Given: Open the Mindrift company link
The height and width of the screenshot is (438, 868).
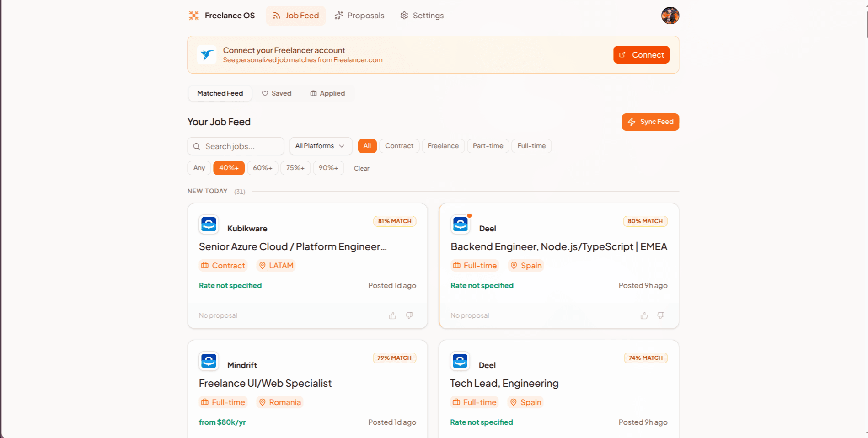Looking at the screenshot, I should point(242,365).
